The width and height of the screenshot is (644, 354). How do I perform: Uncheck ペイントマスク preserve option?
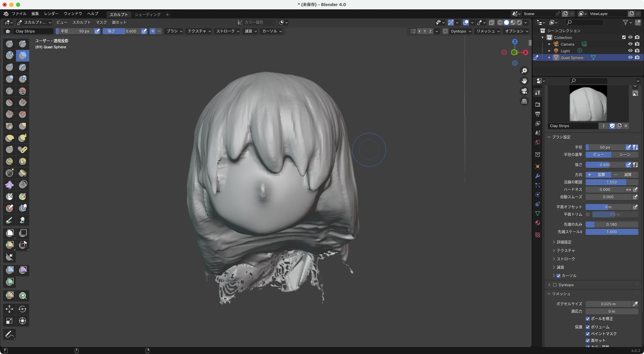click(x=588, y=334)
